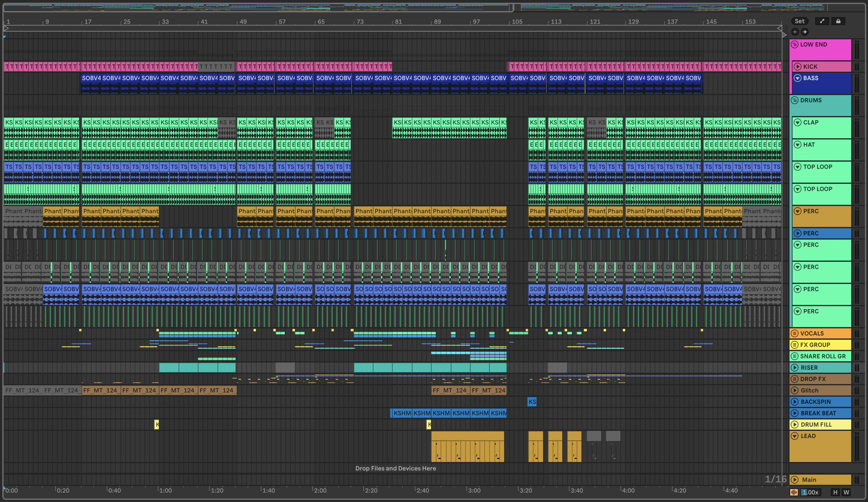
Task: Click the 1.00x zoom factor slider
Action: [x=810, y=492]
